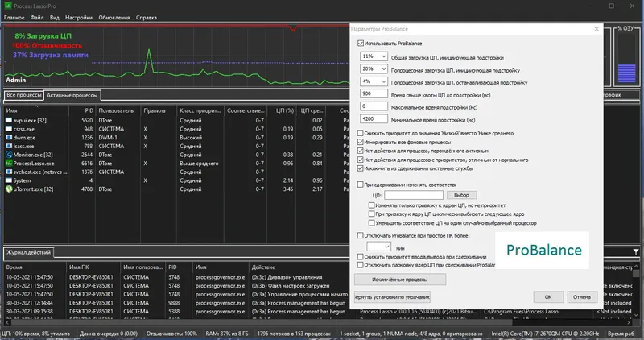
Task: Close the ProBalance settings dialog
Action: point(597,29)
